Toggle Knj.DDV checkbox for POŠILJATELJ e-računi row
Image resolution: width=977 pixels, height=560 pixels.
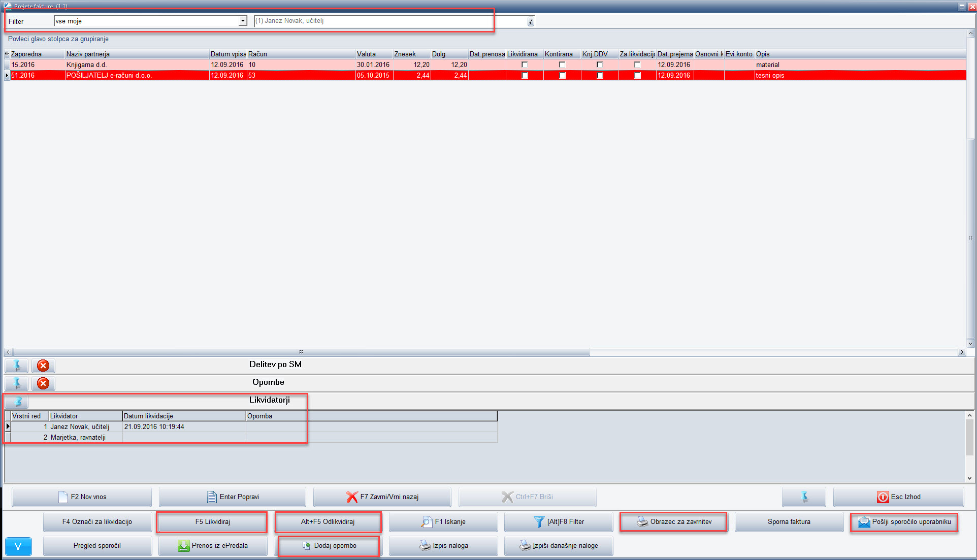pos(600,76)
